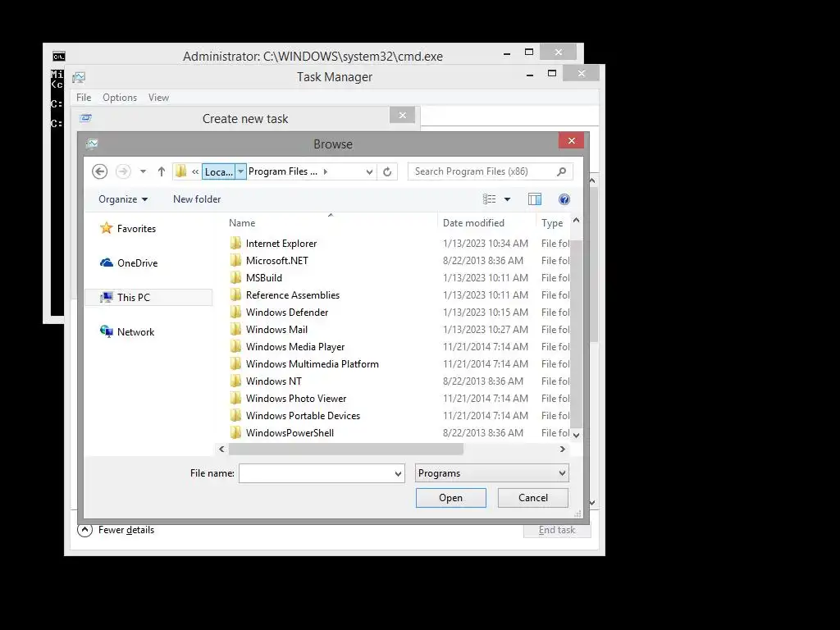The image size is (840, 630).
Task: Open Task Manager File menu
Action: [x=84, y=98]
